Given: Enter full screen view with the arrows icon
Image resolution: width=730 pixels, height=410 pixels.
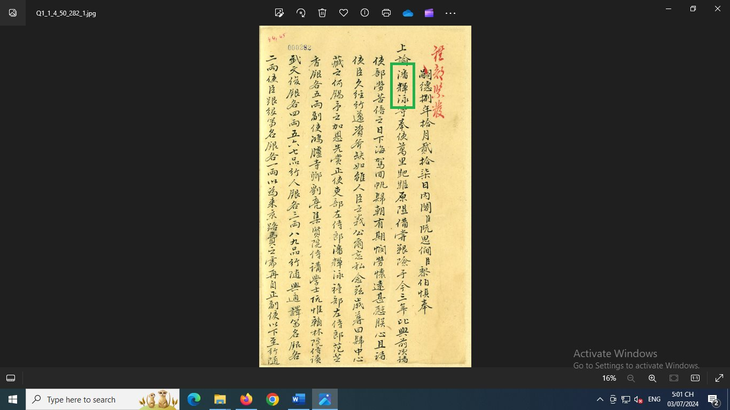Looking at the screenshot, I should click(718, 378).
